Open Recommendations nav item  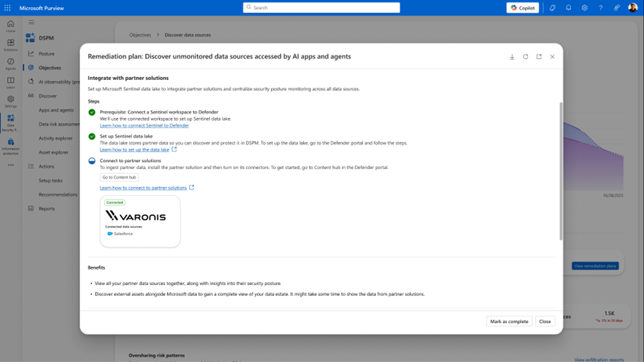pos(58,194)
